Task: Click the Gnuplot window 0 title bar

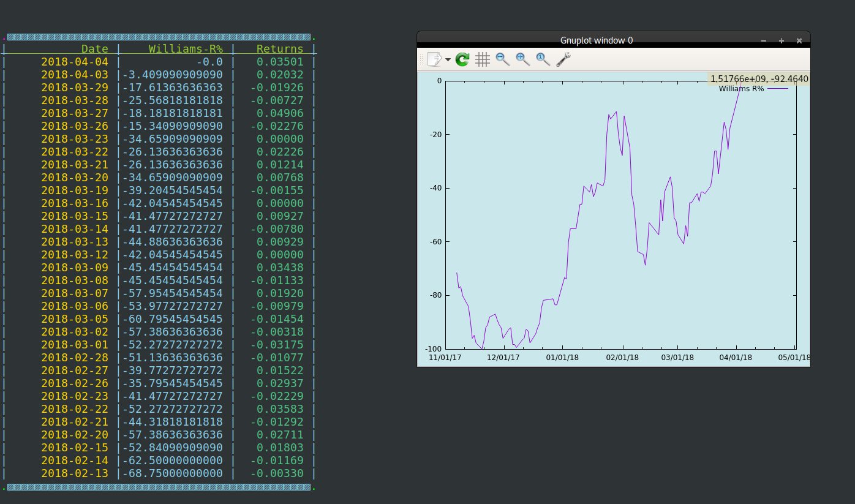Action: tap(597, 40)
